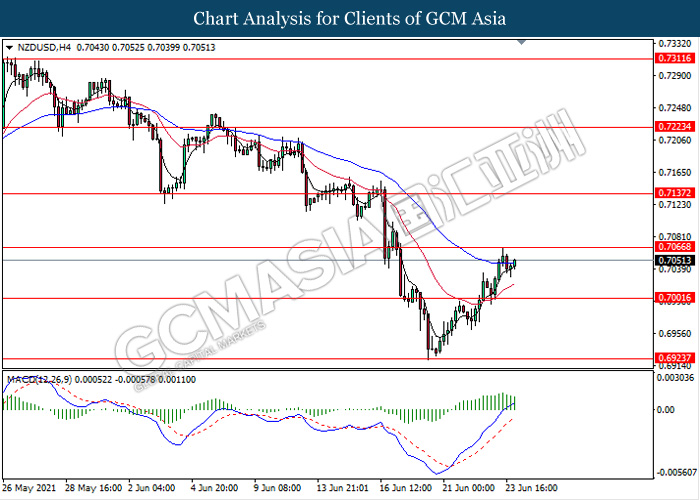This screenshot has width=700, height=500.
Task: Click the MACD values 0.000522 -0.000578 0.001100
Action: click(135, 379)
